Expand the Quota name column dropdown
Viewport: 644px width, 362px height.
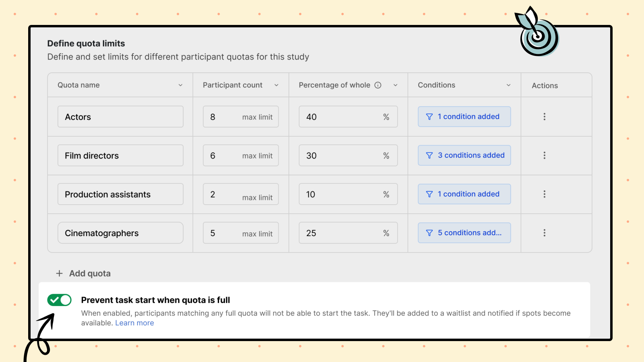(180, 85)
